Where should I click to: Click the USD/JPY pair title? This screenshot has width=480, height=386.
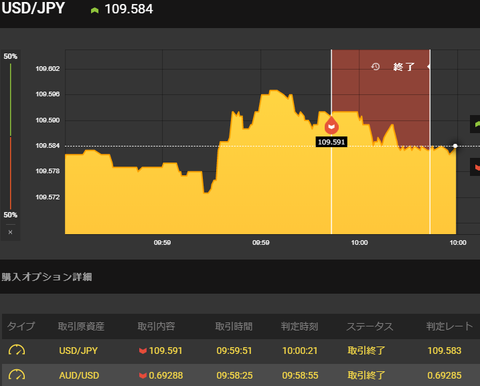pos(33,8)
